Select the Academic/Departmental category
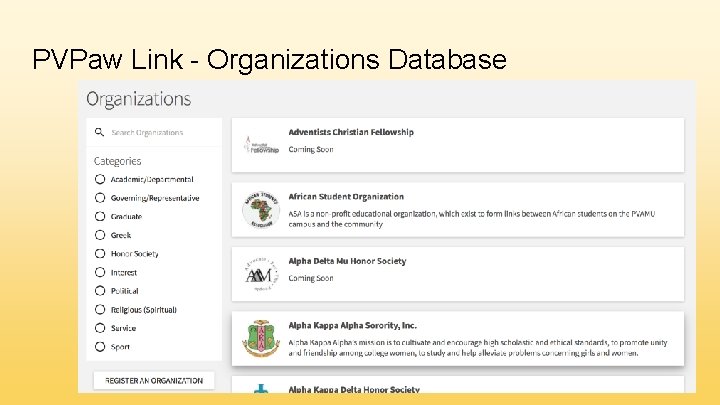Screen dimensions: 720x405 pyautogui.click(x=100, y=179)
